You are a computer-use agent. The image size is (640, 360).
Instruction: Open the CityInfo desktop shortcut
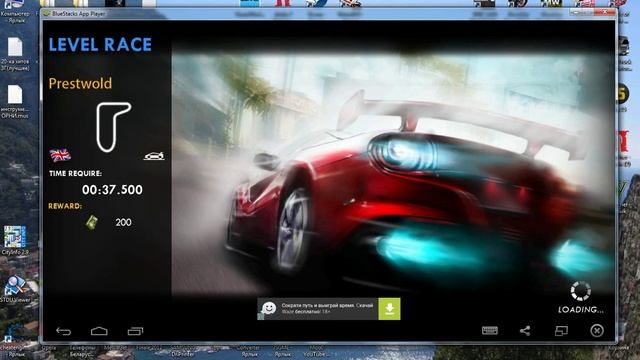pos(15,240)
